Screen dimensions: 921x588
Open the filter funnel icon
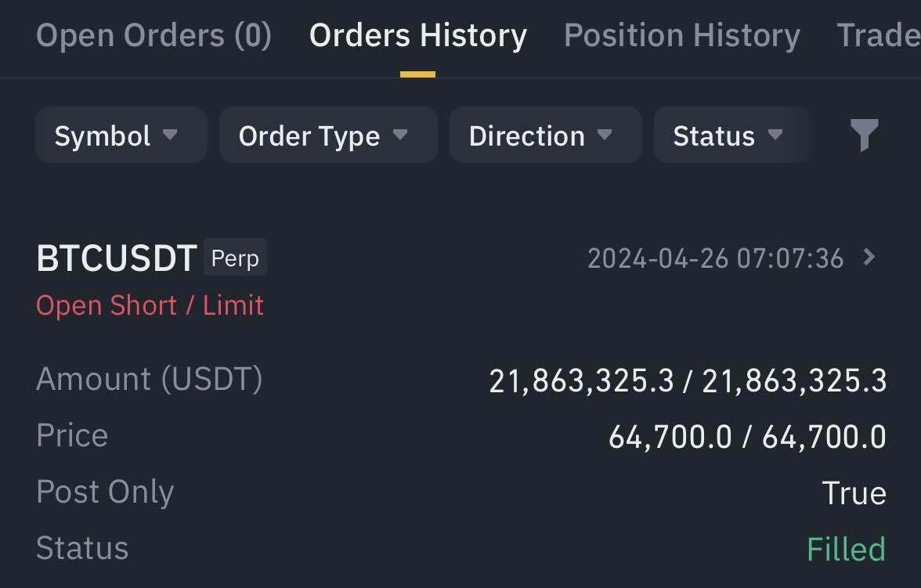[865, 135]
